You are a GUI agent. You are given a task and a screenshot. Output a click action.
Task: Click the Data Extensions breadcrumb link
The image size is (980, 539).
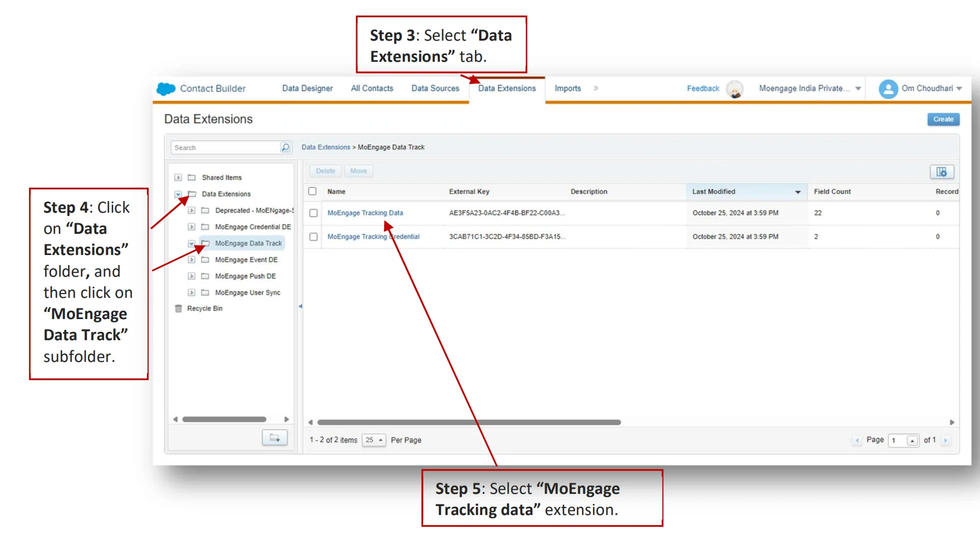point(326,148)
